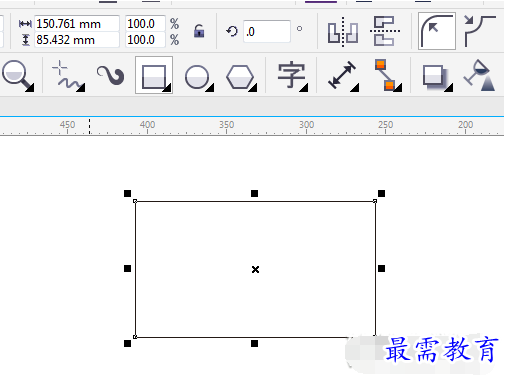Select the Interactive Fill bucket tool

coord(479,75)
